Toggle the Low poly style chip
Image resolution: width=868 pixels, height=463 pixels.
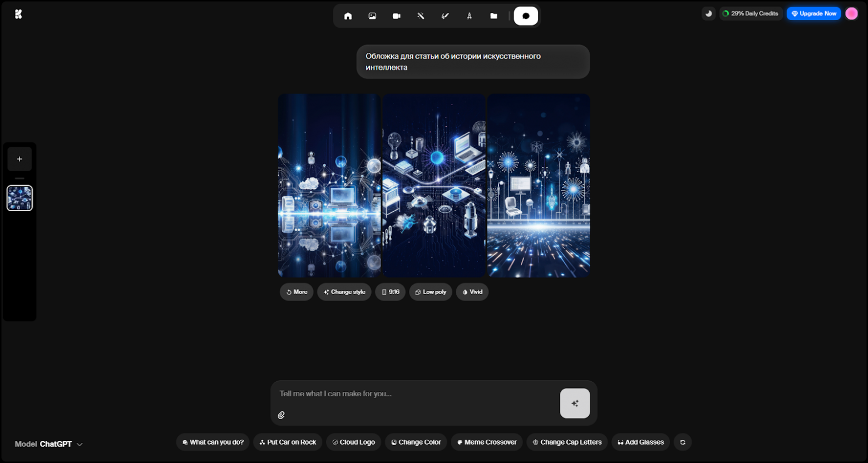pyautogui.click(x=430, y=292)
